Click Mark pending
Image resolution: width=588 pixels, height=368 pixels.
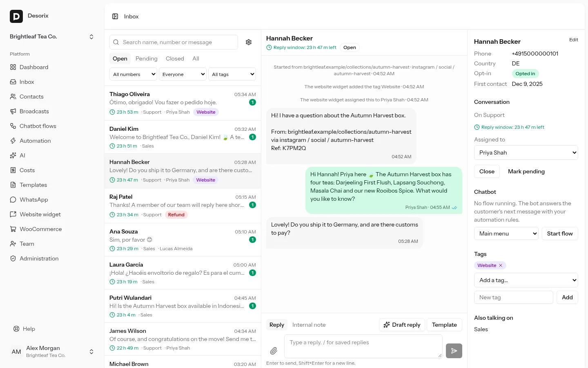point(526,171)
